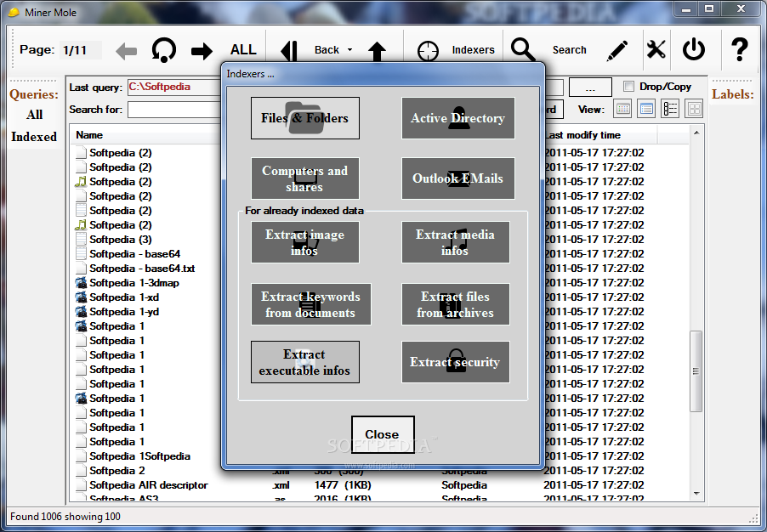767x532 pixels.
Task: Select the second (details) view mode icon
Action: point(646,109)
